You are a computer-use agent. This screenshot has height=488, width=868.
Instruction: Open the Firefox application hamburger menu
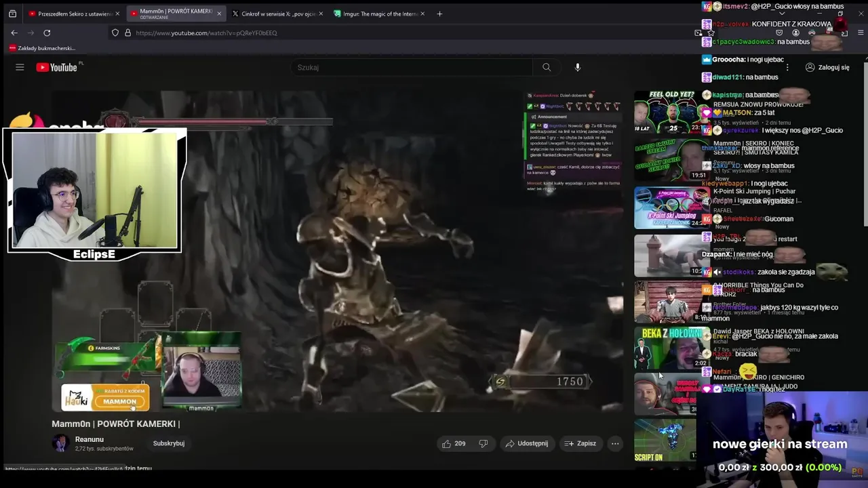[x=861, y=33]
